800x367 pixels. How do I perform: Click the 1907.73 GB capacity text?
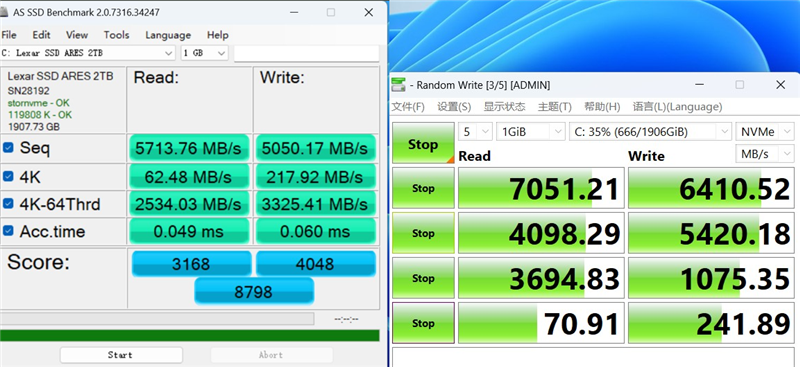[33, 126]
